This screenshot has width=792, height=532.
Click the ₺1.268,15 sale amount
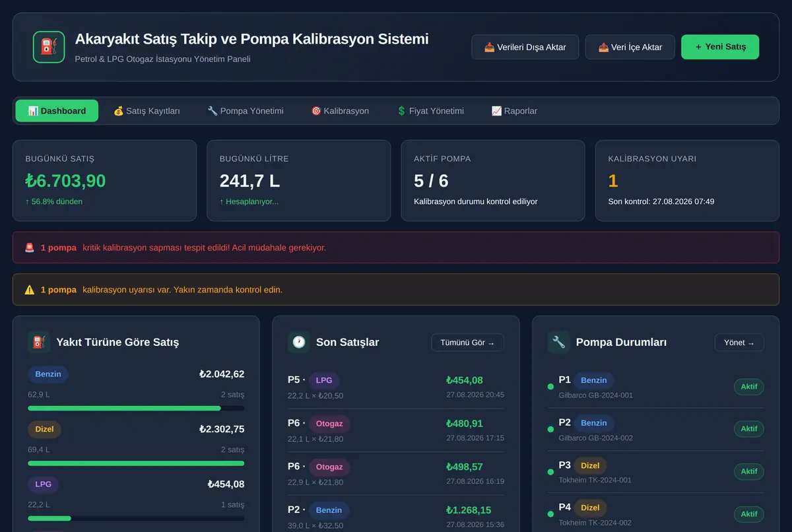coord(469,510)
